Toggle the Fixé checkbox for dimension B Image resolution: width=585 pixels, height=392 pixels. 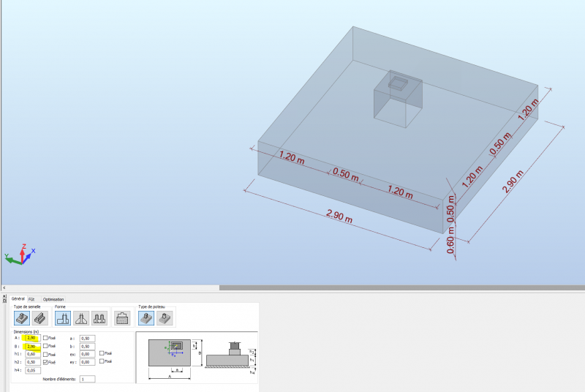45,346
